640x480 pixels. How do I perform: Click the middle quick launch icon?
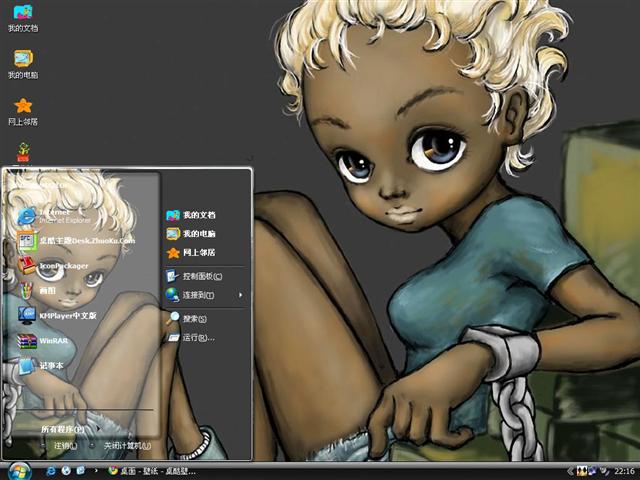point(66,471)
